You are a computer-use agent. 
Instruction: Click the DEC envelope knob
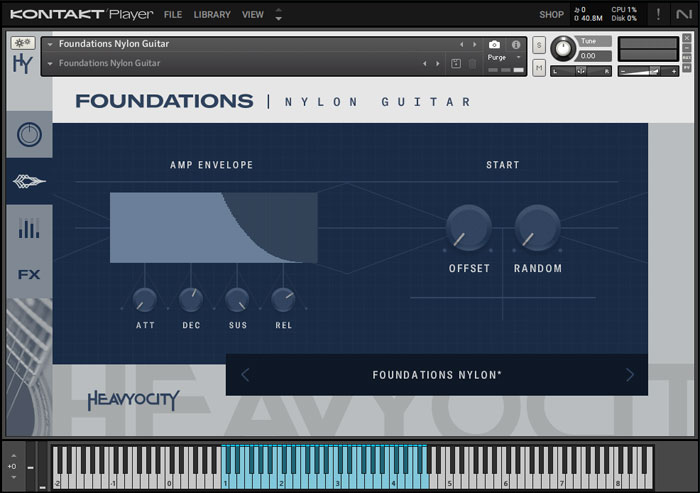pos(191,300)
